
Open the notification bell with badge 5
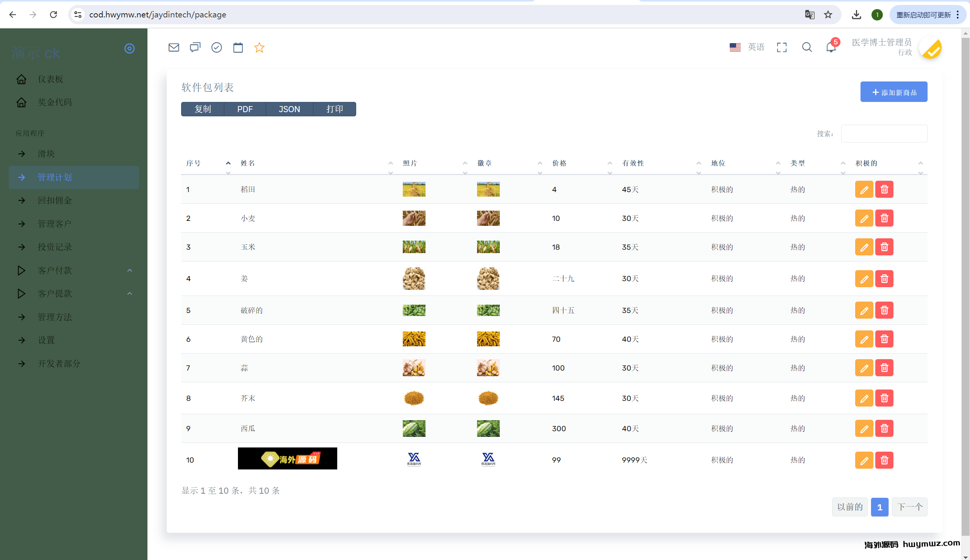[x=831, y=47]
